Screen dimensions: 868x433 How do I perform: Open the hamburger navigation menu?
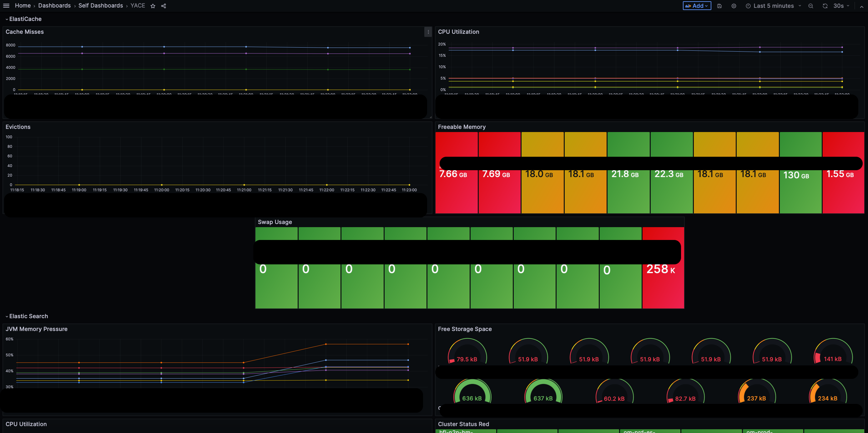click(6, 6)
